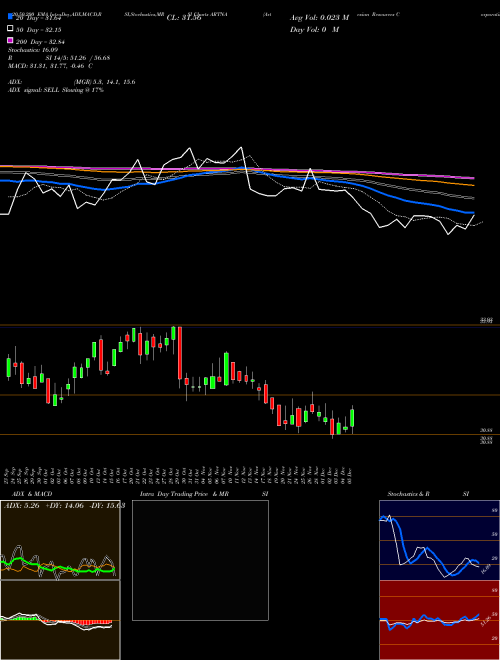
Task: Click the tall red candlestick after the October peak
Action: [180, 353]
